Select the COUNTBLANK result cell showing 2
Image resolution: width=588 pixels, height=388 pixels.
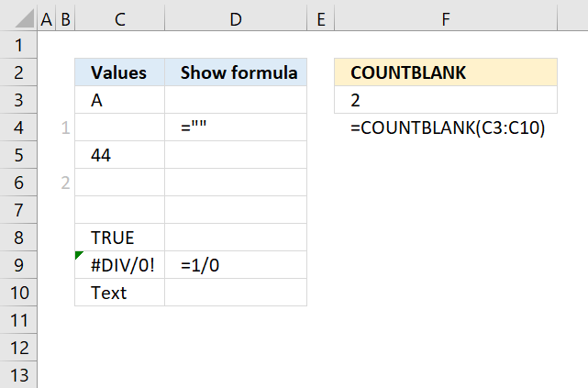[x=446, y=101]
